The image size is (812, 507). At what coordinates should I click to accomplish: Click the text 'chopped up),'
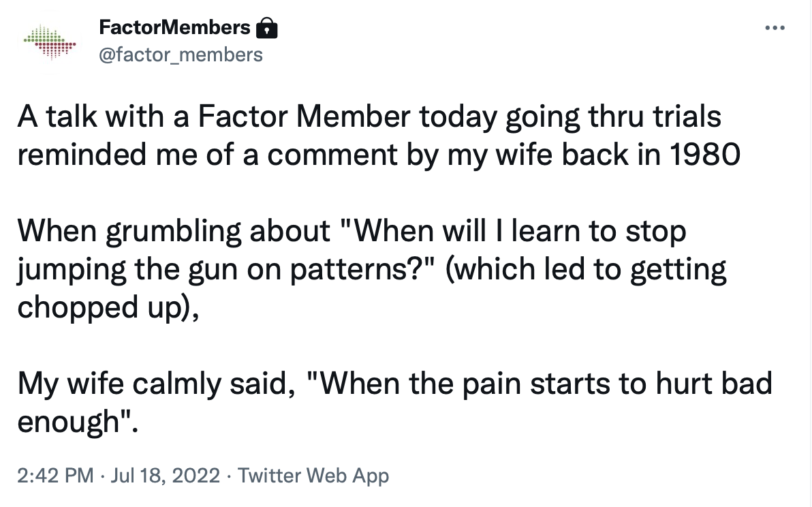(108, 307)
